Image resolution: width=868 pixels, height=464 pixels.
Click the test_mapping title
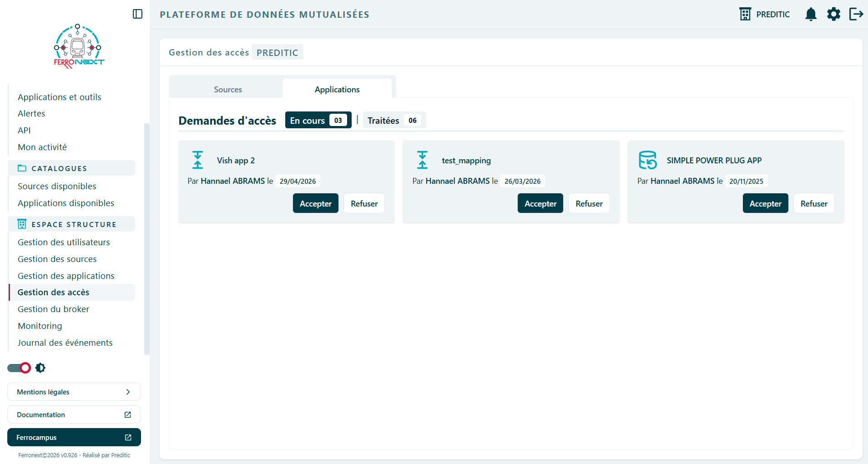(466, 160)
